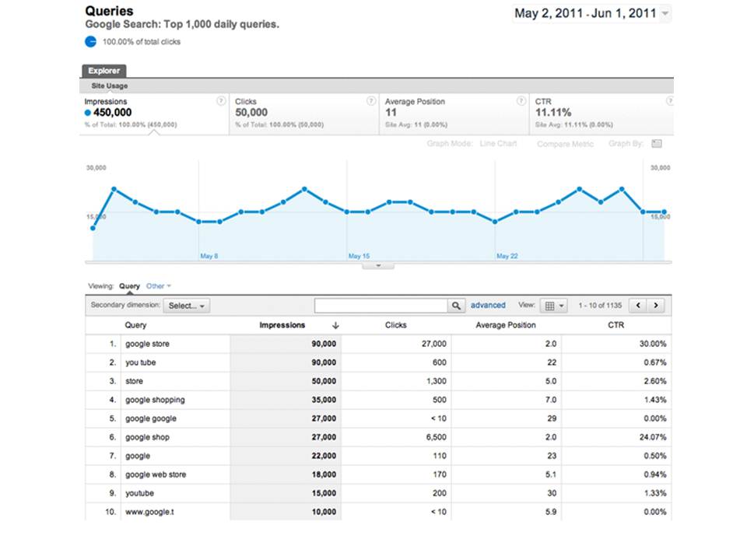Screen dimensions: 747x560
Task: Go to previous page of results
Action: click(638, 306)
